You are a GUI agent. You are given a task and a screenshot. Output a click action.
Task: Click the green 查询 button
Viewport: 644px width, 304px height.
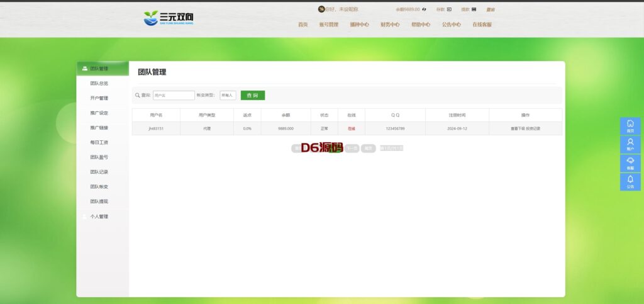253,95
